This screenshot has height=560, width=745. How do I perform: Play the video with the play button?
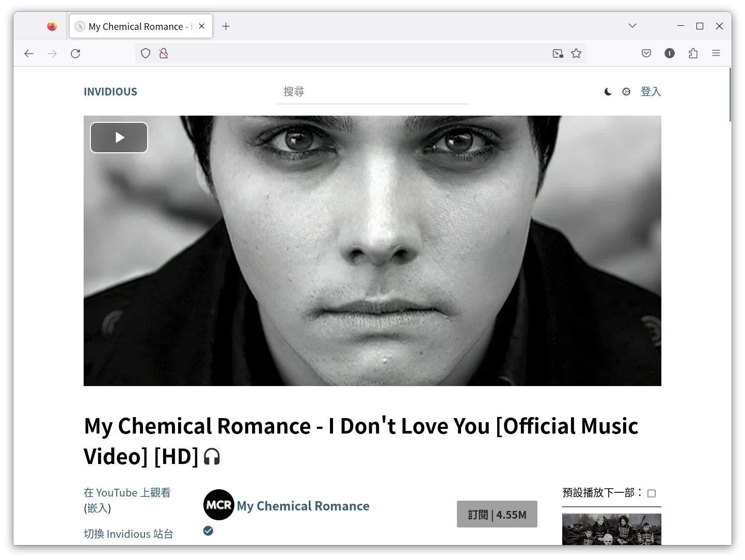point(119,138)
